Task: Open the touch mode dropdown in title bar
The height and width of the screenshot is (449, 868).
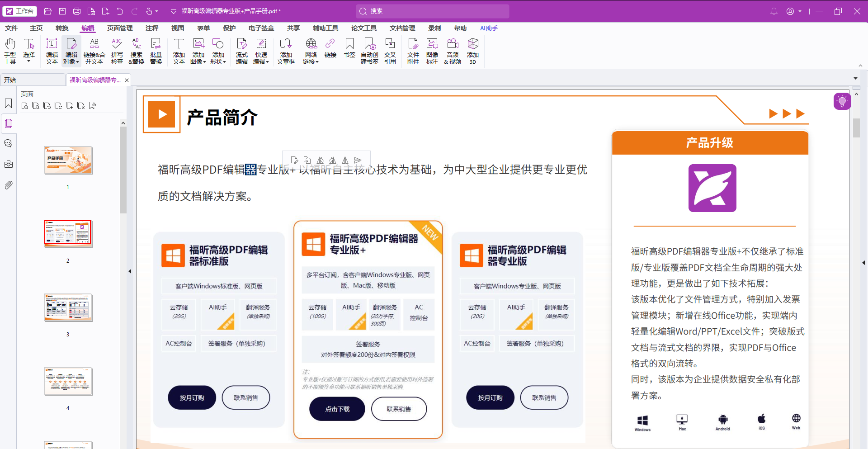Action: click(x=156, y=11)
